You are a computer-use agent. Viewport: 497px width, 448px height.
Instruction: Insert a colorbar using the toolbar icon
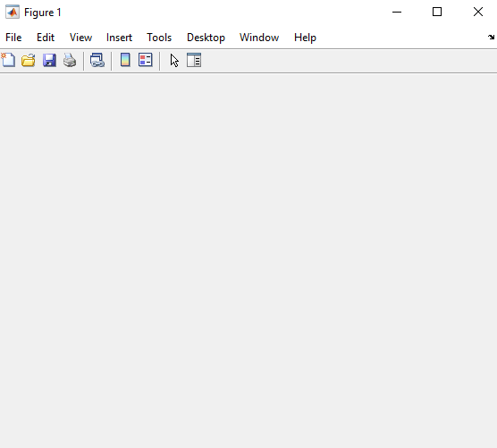point(125,60)
